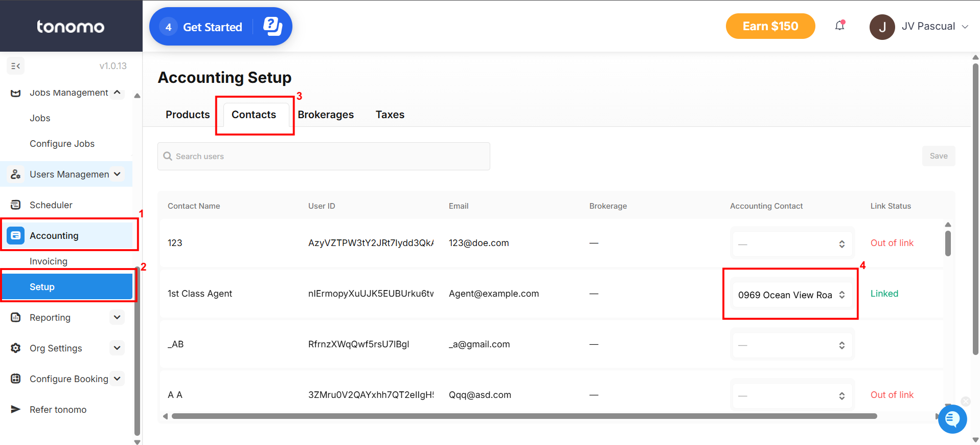This screenshot has height=445, width=980.
Task: Open the chat support bubble
Action: [x=952, y=419]
